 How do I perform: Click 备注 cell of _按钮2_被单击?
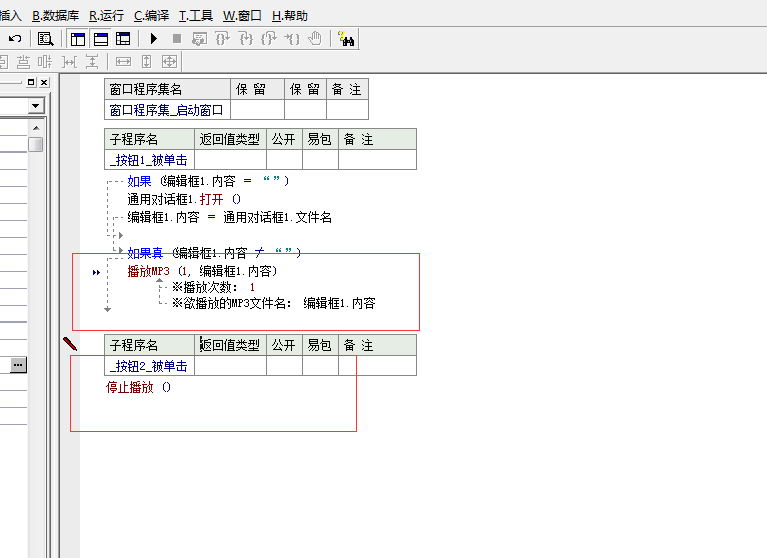[x=378, y=366]
